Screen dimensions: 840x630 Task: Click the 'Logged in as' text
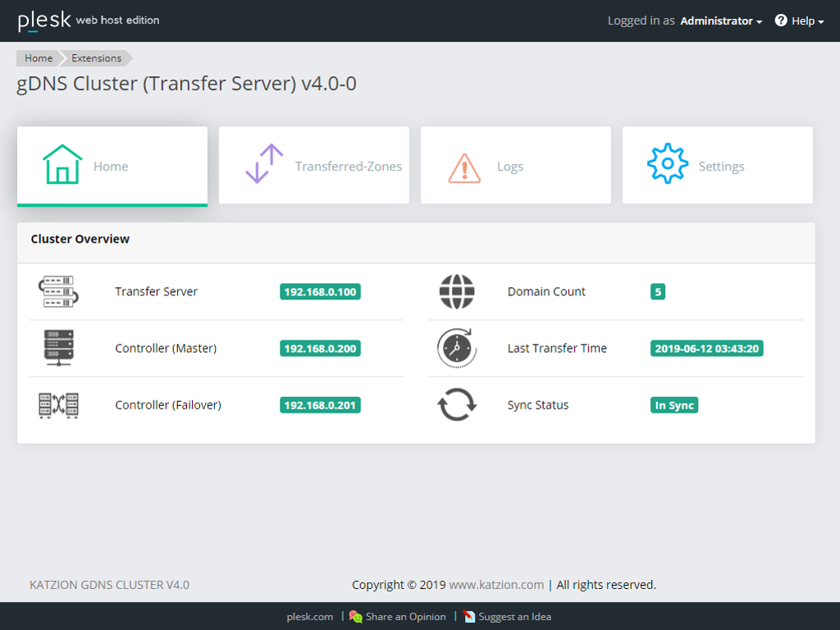641,21
